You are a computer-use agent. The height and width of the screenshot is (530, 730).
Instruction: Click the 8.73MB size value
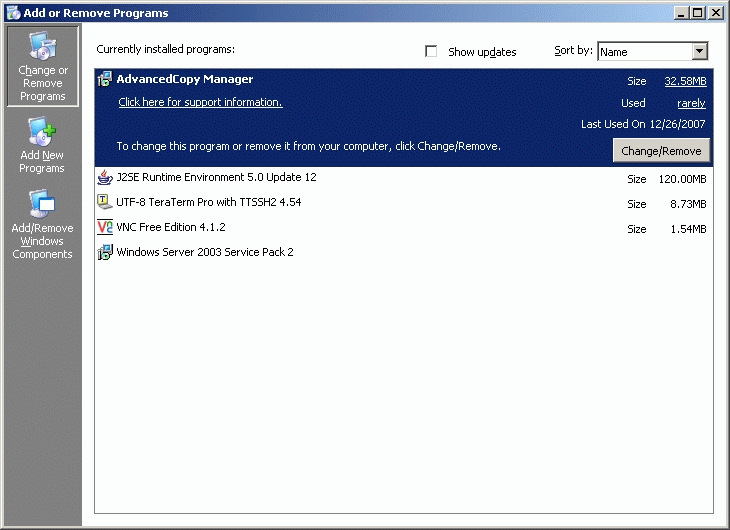(x=688, y=204)
